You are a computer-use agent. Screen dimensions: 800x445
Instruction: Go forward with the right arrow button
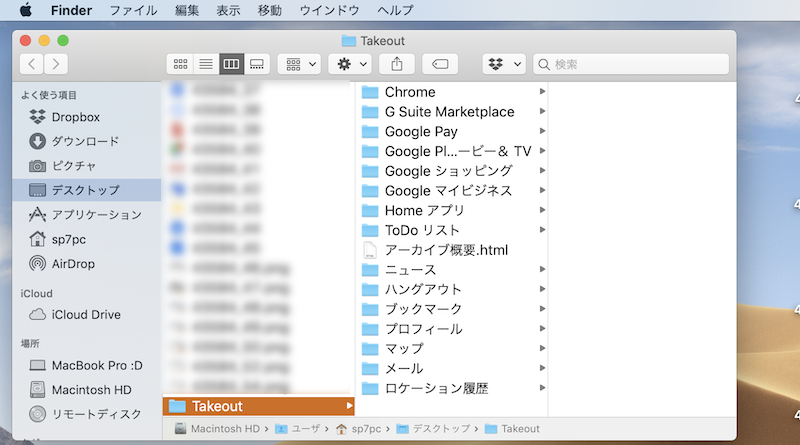pyautogui.click(x=57, y=64)
